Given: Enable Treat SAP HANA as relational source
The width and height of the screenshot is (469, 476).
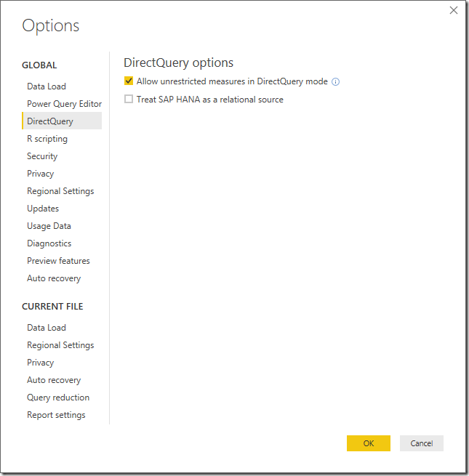Looking at the screenshot, I should (x=129, y=100).
